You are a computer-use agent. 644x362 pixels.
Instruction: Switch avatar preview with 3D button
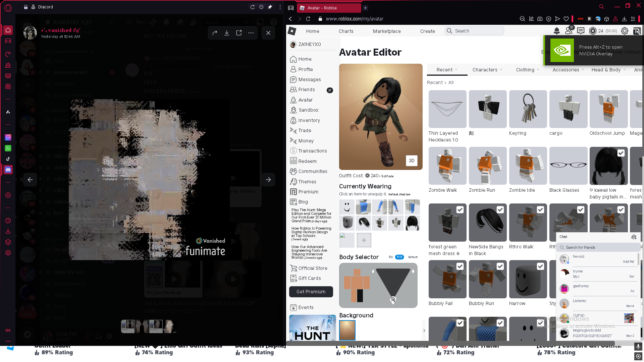pos(412,161)
